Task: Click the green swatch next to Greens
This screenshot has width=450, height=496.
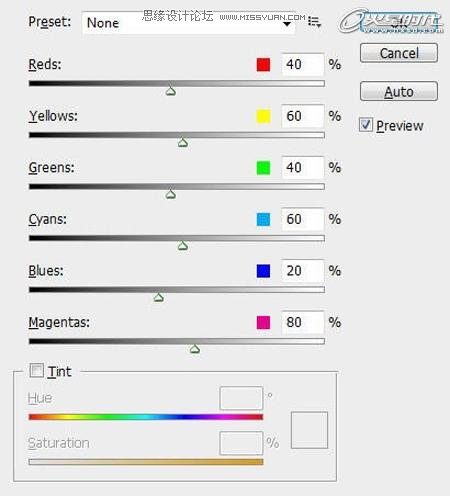Action: [263, 168]
